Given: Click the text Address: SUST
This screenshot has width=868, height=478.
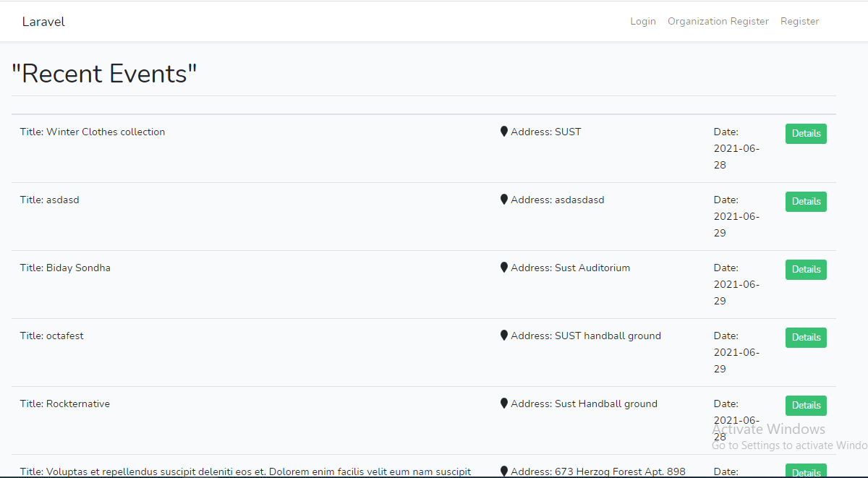Looking at the screenshot, I should (546, 132).
